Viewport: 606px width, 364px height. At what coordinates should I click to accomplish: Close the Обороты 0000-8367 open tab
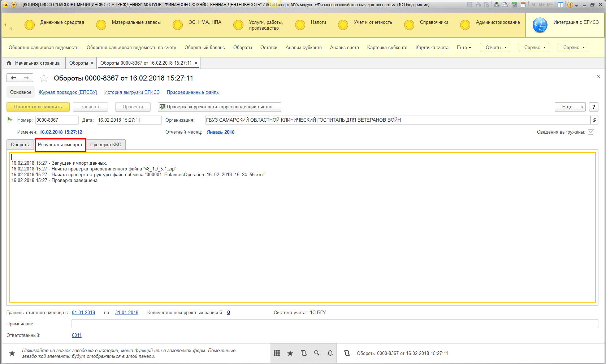click(196, 63)
